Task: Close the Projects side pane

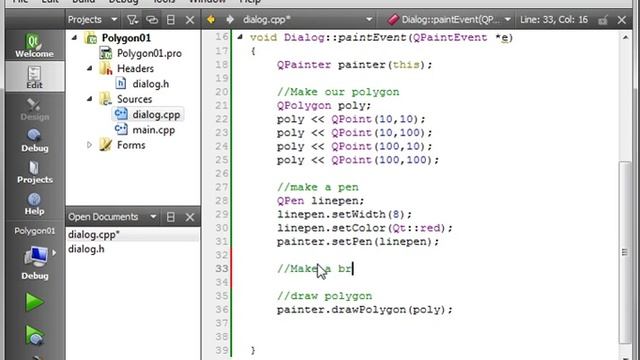Action: pos(190,20)
